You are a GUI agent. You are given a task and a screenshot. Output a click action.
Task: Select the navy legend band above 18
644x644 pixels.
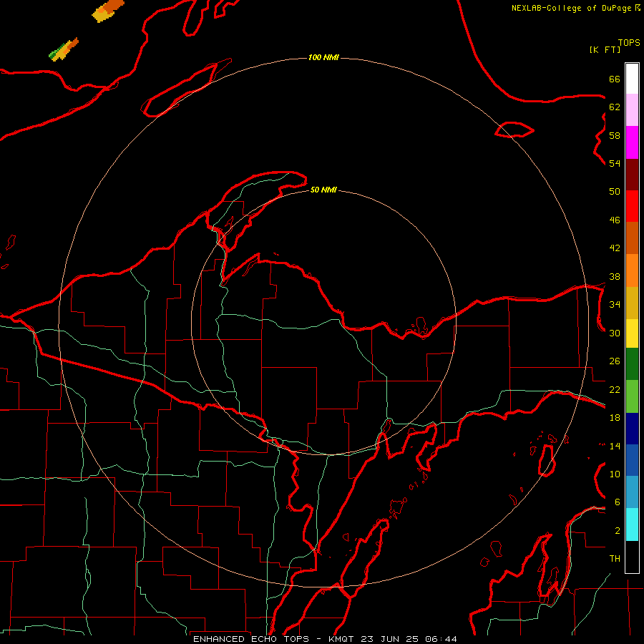[x=632, y=429]
